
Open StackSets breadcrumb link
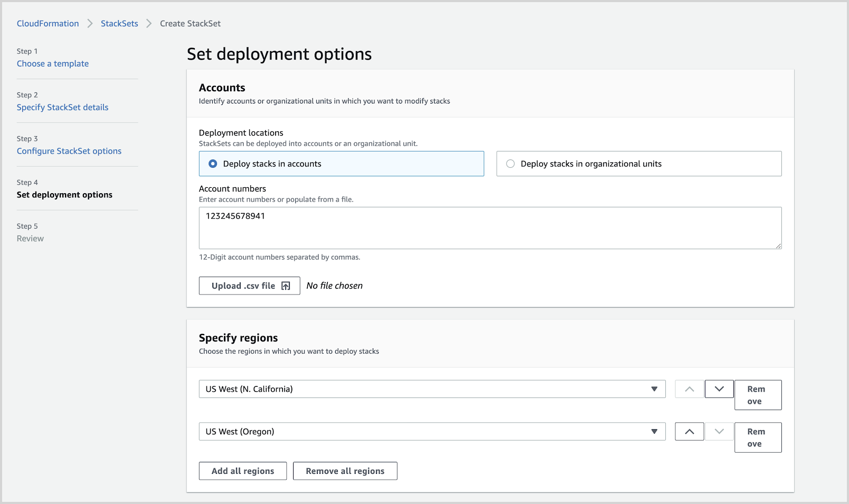(x=119, y=24)
